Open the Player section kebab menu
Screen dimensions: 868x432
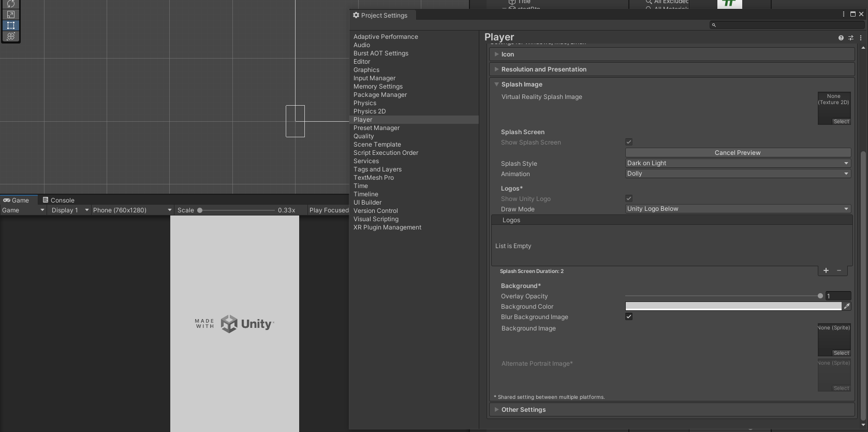click(x=861, y=38)
